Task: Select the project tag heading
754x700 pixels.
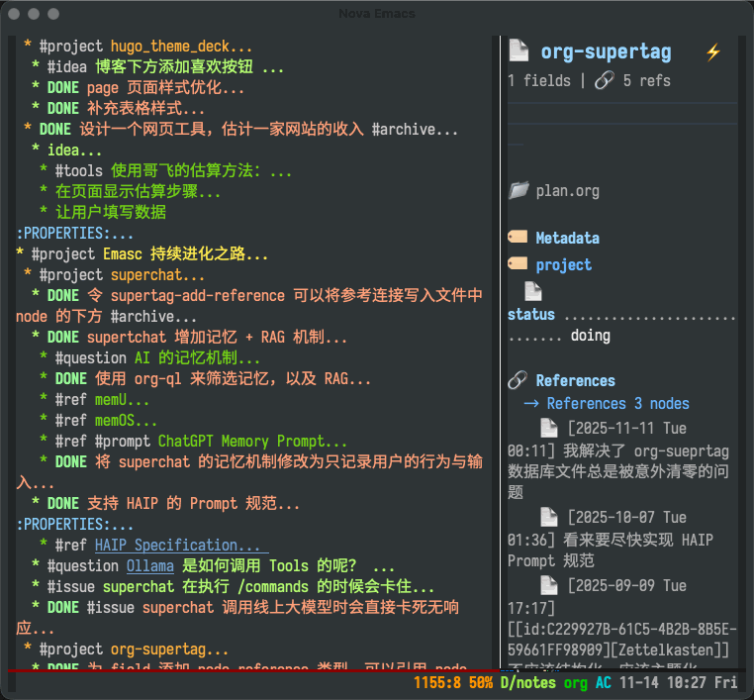Action: tap(564, 264)
